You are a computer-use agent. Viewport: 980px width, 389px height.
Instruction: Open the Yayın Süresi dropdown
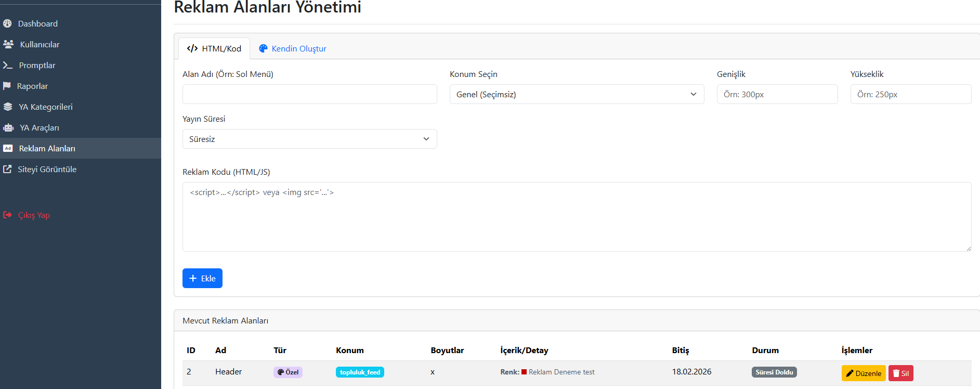[310, 139]
